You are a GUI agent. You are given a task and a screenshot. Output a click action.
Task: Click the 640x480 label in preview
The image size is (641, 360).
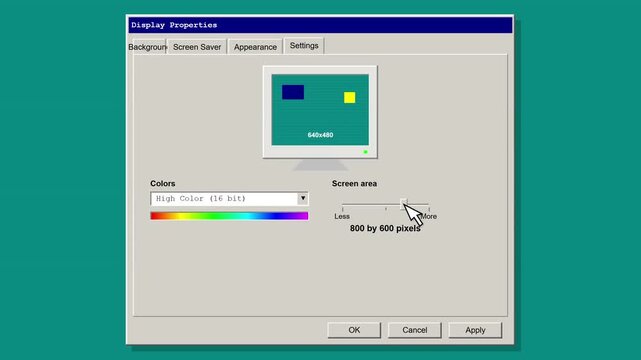320,135
